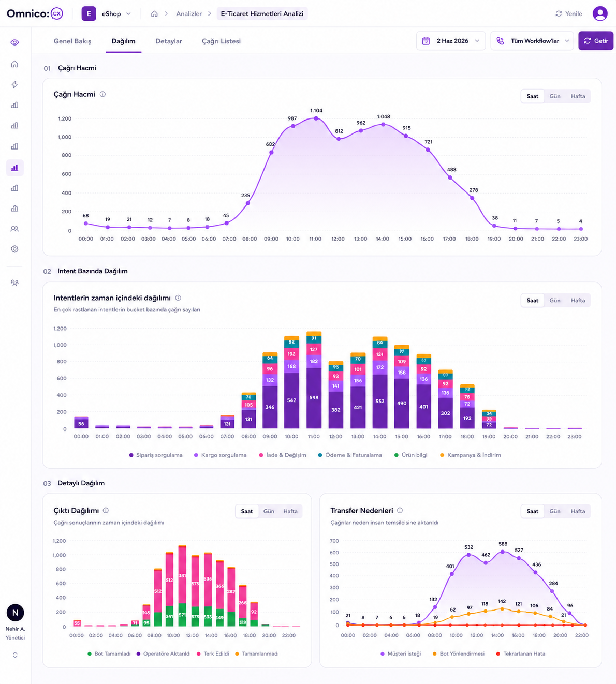This screenshot has width=616, height=684.
Task: Open the Detaylar tab
Action: click(x=169, y=41)
